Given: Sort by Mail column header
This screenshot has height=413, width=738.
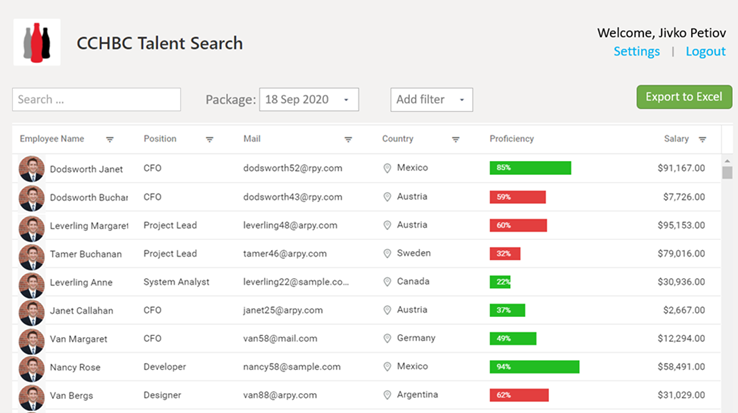Looking at the screenshot, I should (252, 139).
